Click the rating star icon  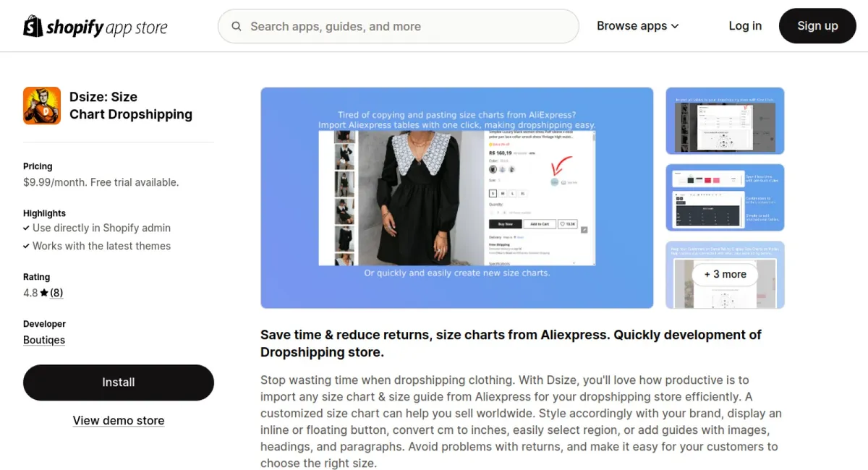point(44,294)
